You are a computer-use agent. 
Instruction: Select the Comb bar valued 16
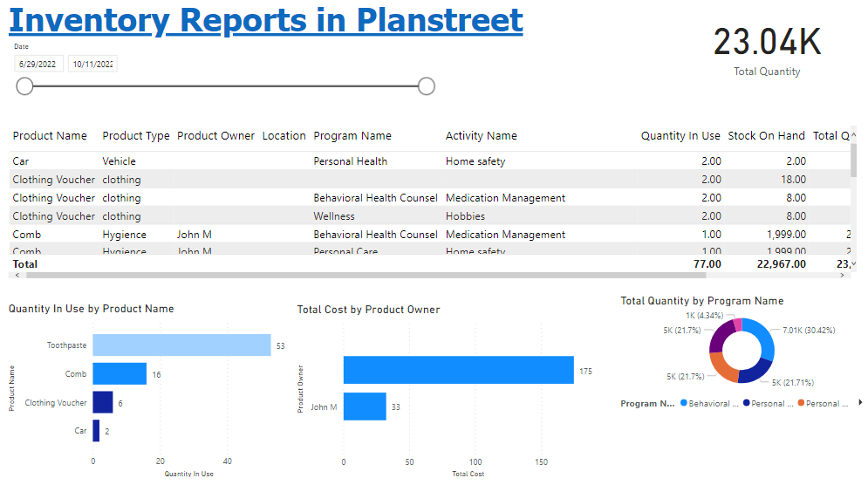[120, 373]
